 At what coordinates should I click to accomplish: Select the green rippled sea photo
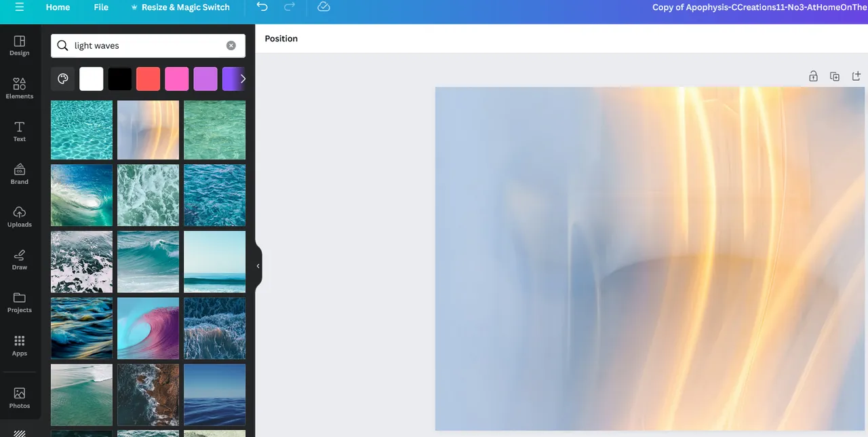point(215,130)
